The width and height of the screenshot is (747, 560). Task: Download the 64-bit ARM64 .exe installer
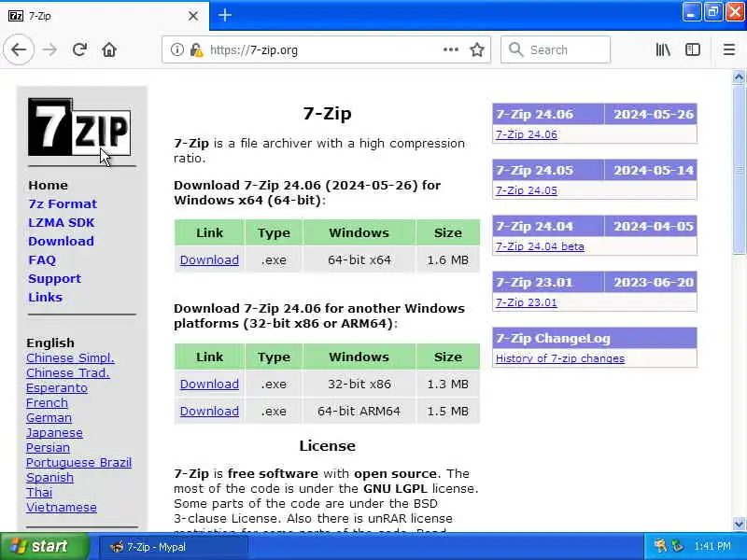point(209,411)
